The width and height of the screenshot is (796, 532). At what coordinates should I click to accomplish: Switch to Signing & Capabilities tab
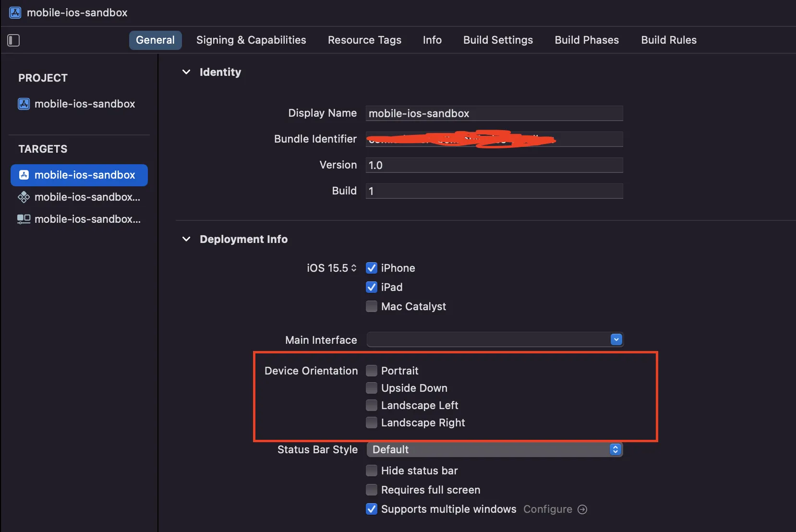(251, 40)
